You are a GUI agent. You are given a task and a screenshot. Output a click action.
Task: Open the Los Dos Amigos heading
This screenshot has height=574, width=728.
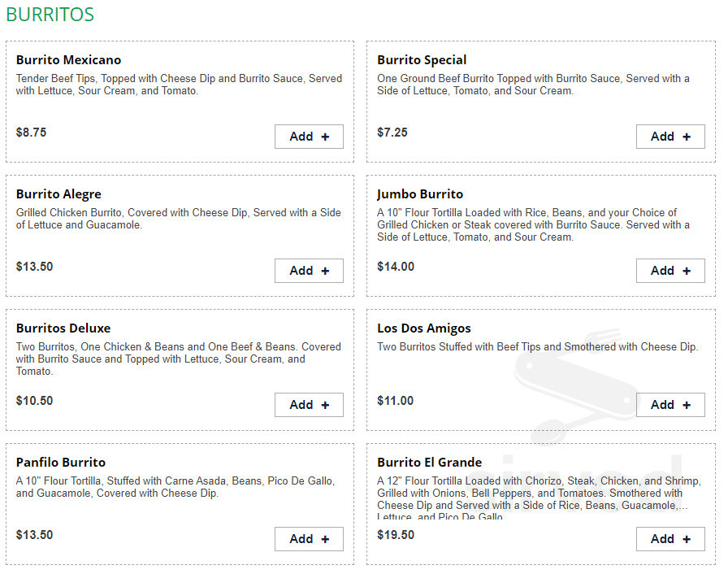[x=424, y=328]
